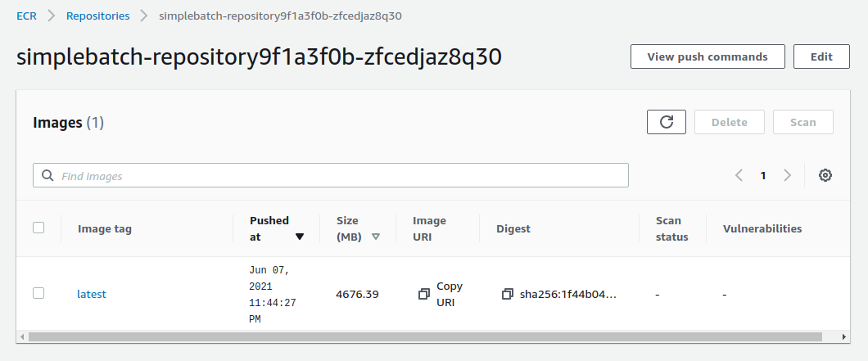Open the latest image tag link
Screen dimensions: 868x361
[92, 294]
